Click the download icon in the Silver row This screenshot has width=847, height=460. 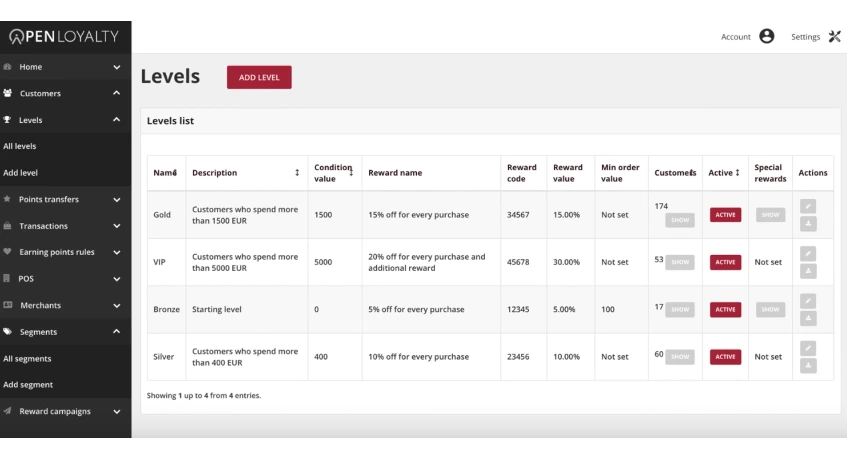(809, 366)
